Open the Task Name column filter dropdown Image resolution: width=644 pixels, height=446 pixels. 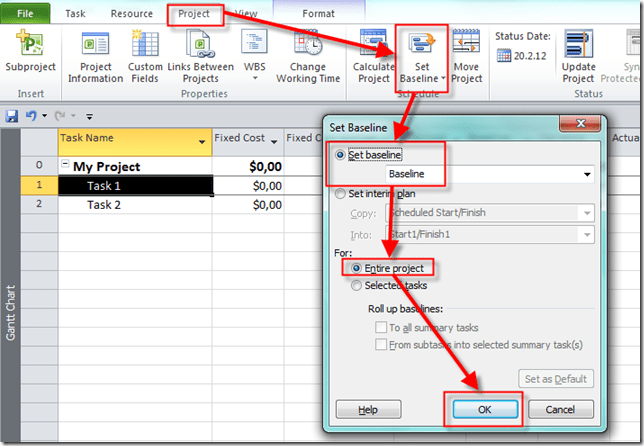pyautogui.click(x=203, y=142)
